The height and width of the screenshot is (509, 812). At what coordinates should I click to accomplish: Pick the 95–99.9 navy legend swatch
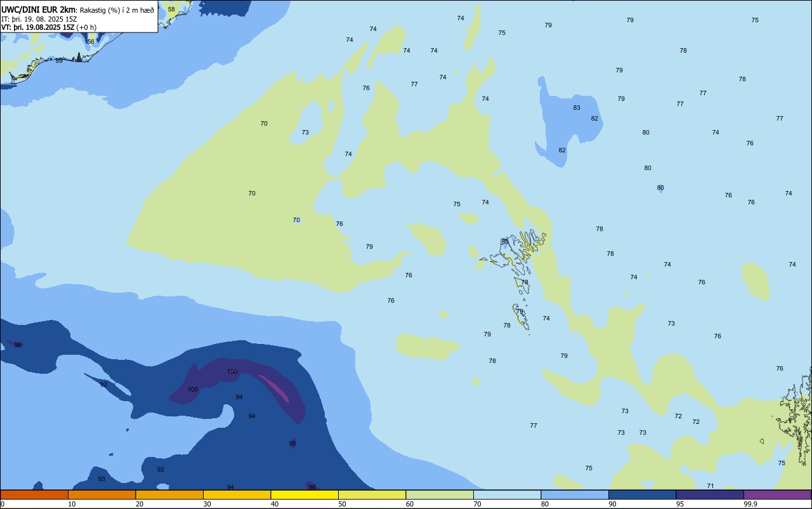(x=710, y=494)
